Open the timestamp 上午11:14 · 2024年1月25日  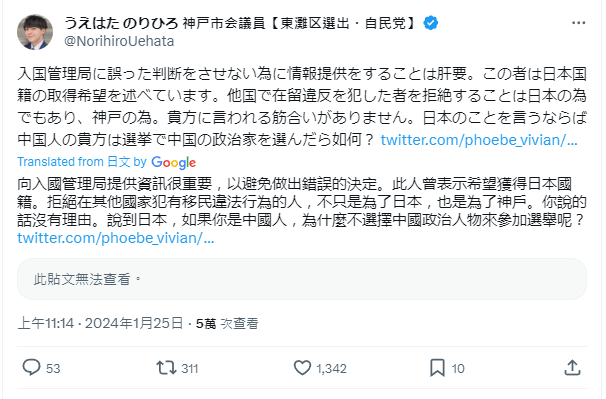click(x=100, y=323)
